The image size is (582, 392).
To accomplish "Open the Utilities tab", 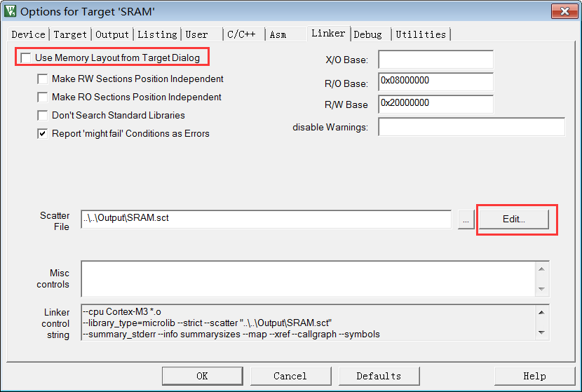I will coord(421,34).
